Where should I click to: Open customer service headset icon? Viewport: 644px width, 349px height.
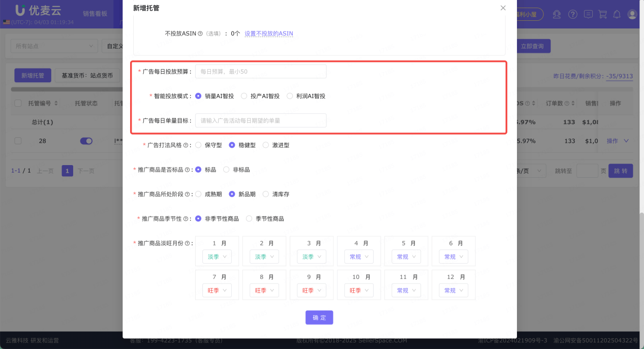pos(558,14)
